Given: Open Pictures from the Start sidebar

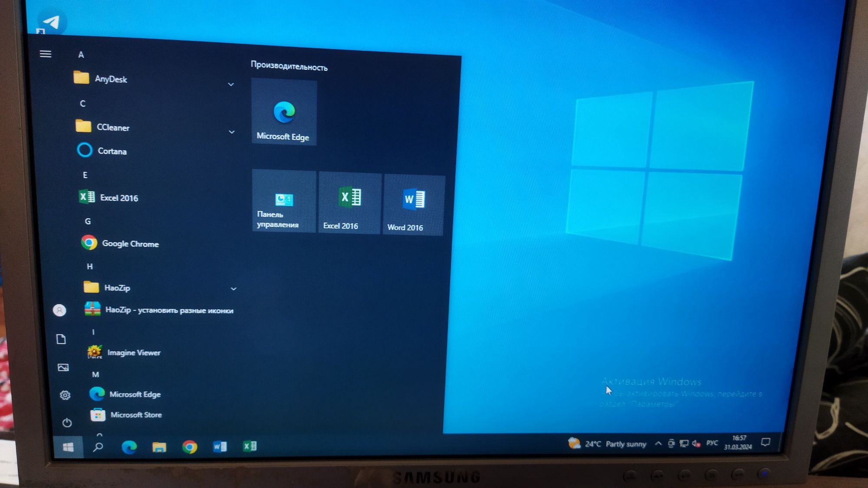Looking at the screenshot, I should (63, 367).
